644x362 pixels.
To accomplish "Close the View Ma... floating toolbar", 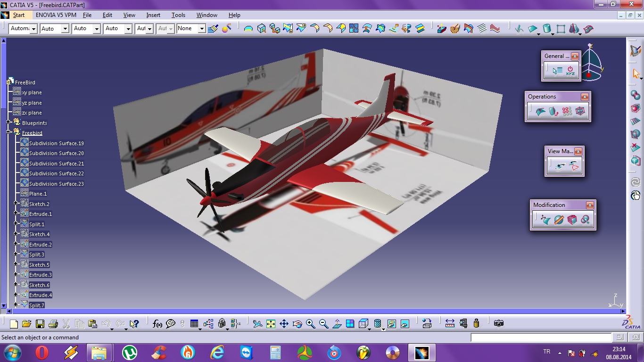I will pos(578,151).
